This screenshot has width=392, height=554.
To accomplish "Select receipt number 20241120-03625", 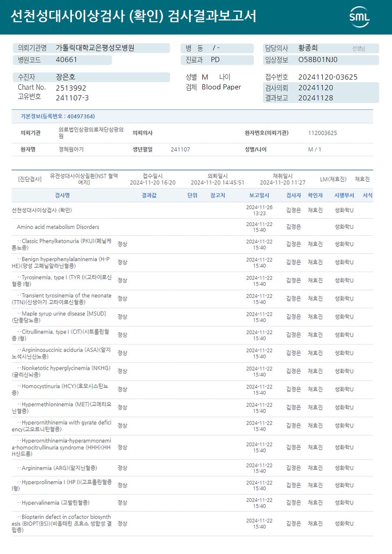I will coord(328,77).
